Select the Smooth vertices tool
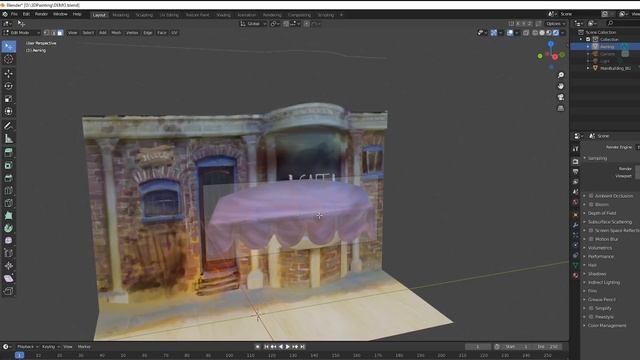Screen dimensions: 640x360 click(9, 241)
